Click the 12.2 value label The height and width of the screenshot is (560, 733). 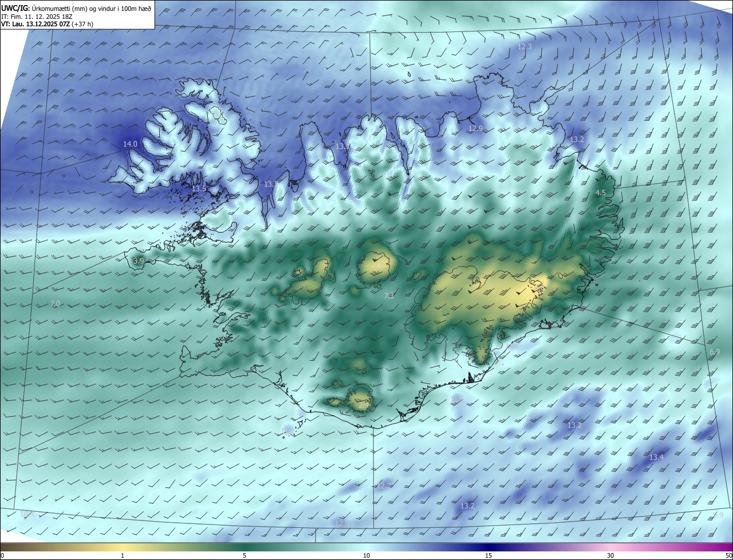tap(384, 486)
